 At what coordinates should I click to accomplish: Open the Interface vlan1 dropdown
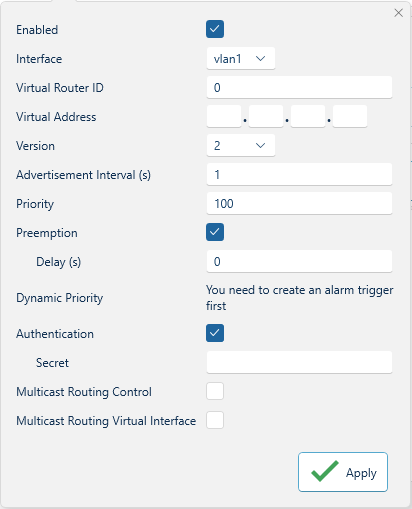point(241,58)
